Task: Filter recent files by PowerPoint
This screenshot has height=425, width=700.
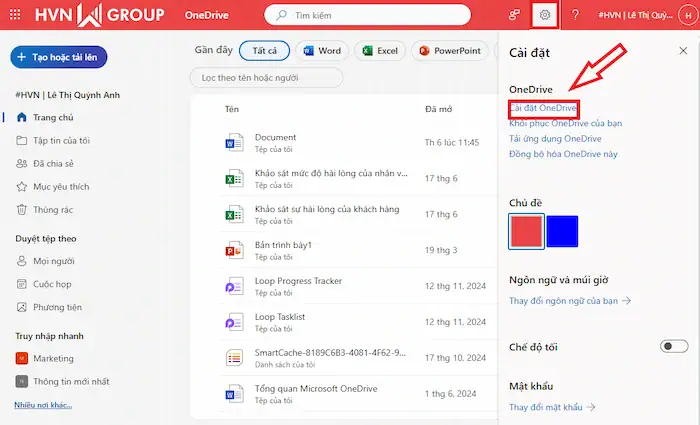Action: pos(448,51)
